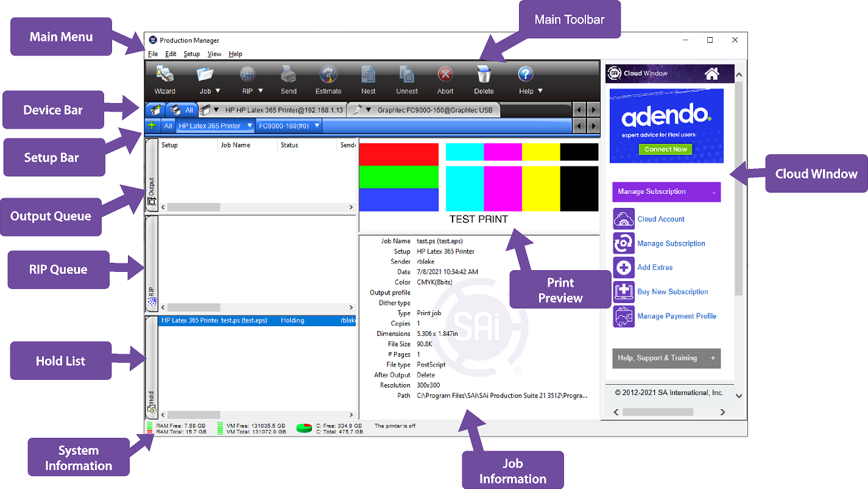Select the All tab in setup bar
Image resolution: width=868 pixels, height=489 pixels.
tap(168, 126)
